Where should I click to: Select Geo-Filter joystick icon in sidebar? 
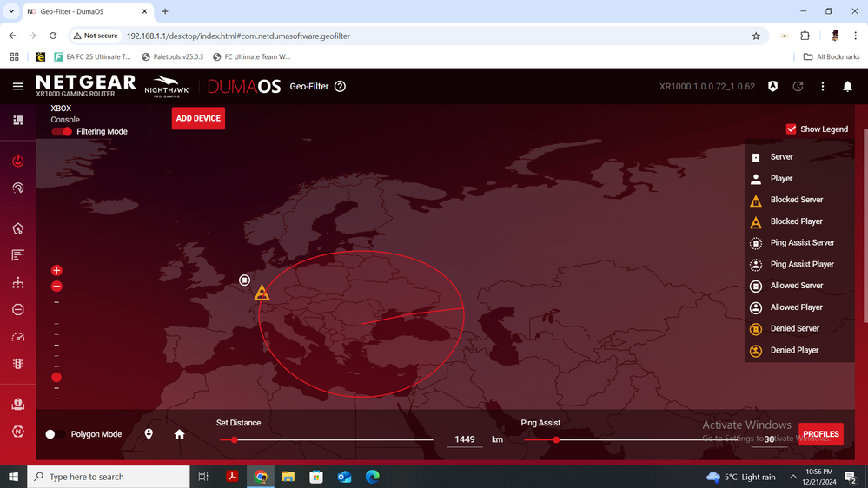(x=17, y=161)
